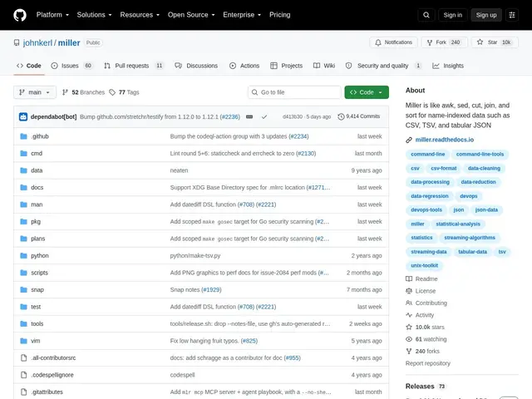Open the Security and quality tab

click(383, 66)
